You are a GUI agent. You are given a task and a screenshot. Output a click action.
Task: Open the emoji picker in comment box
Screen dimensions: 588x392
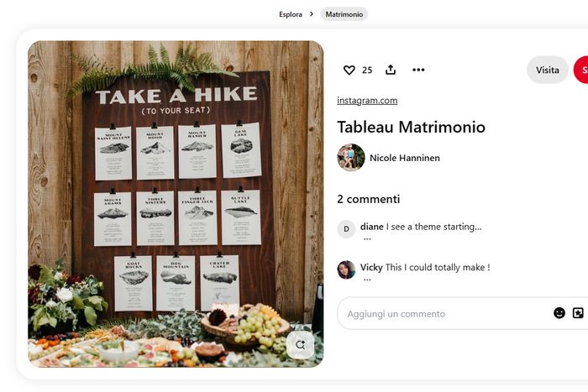coord(559,313)
